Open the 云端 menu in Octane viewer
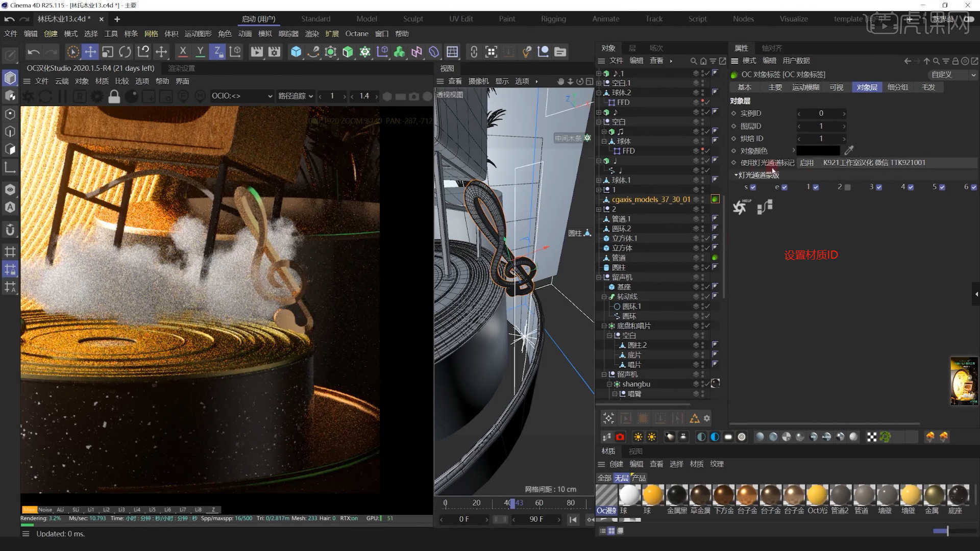The width and height of the screenshot is (980, 551). coord(62,81)
